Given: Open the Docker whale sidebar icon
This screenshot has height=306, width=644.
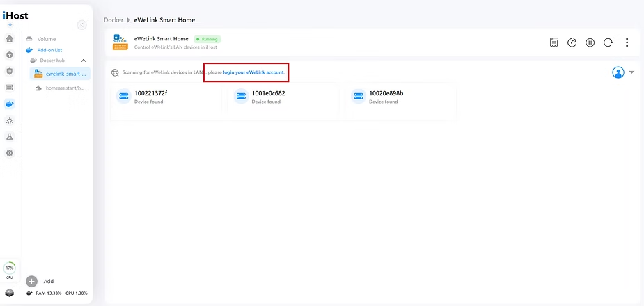Looking at the screenshot, I should [10, 104].
